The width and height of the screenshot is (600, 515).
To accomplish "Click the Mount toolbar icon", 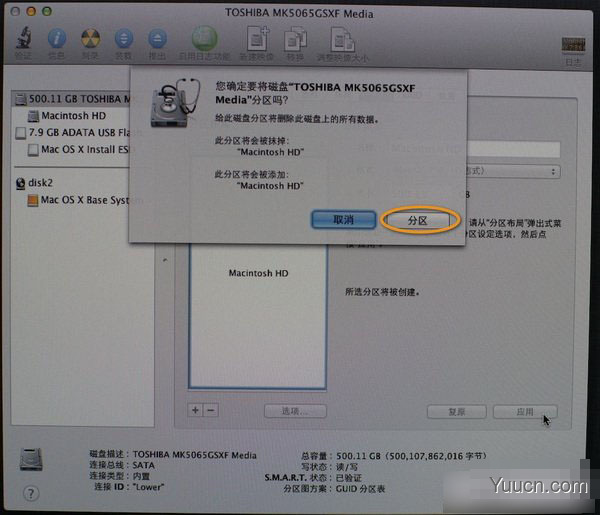I will [124, 38].
